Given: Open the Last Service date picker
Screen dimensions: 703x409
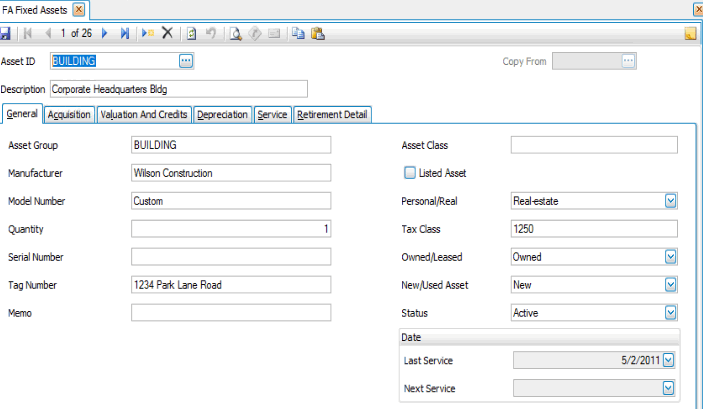Looking at the screenshot, I should point(669,360).
